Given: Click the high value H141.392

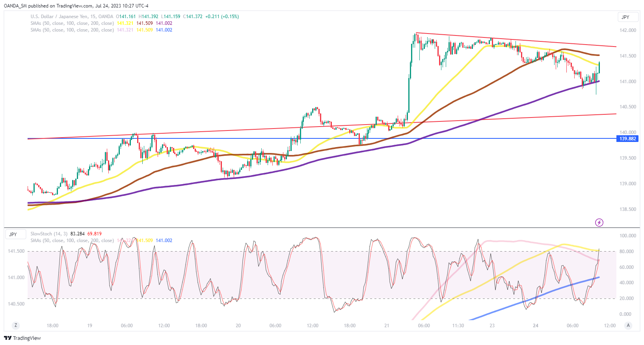Looking at the screenshot, I should coord(149,17).
